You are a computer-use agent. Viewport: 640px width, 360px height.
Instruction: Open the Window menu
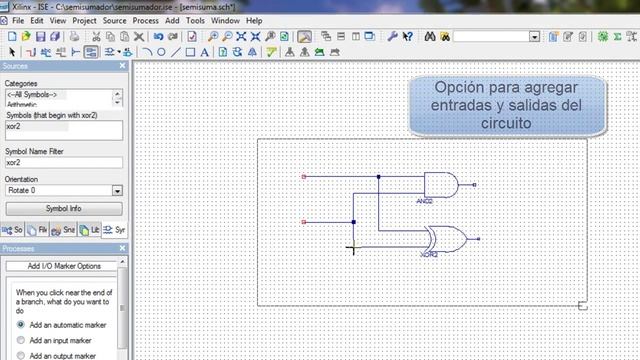(225, 21)
